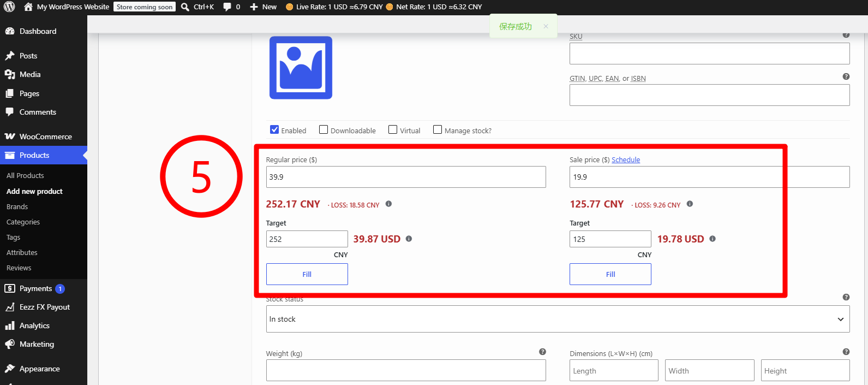Screen dimensions: 868x385
Task: Open Reviews submenu item
Action: point(19,268)
